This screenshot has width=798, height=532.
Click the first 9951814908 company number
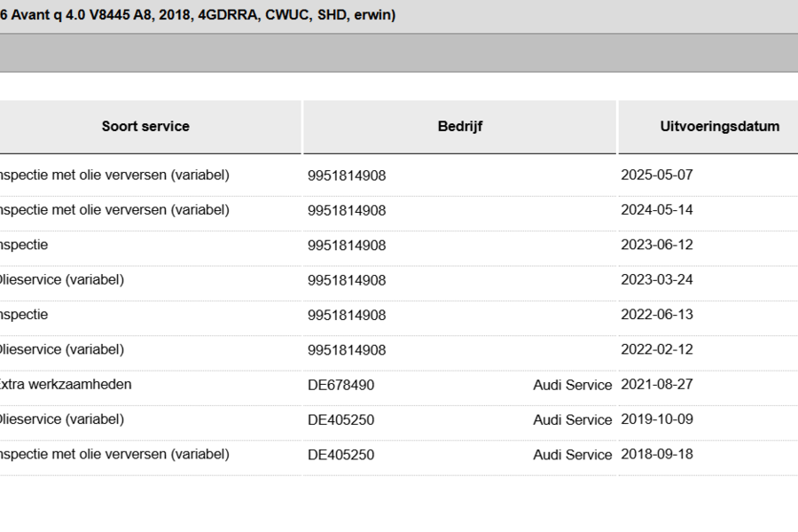pyautogui.click(x=347, y=176)
